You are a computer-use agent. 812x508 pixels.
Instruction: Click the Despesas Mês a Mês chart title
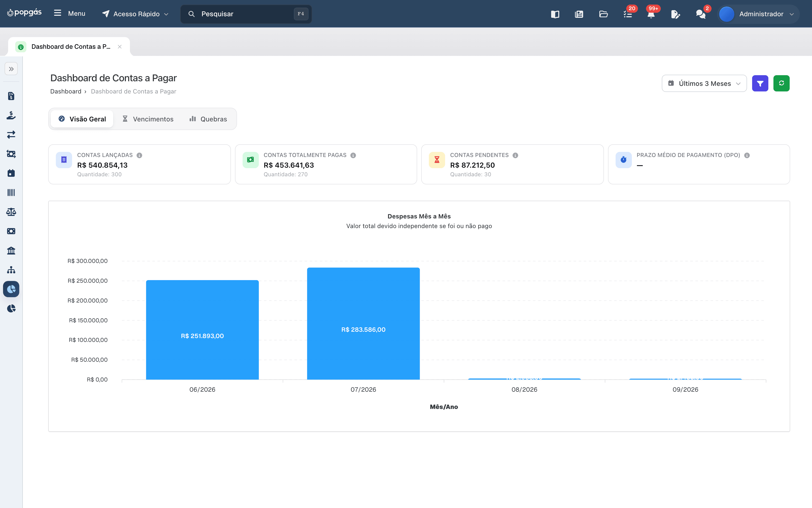point(419,216)
